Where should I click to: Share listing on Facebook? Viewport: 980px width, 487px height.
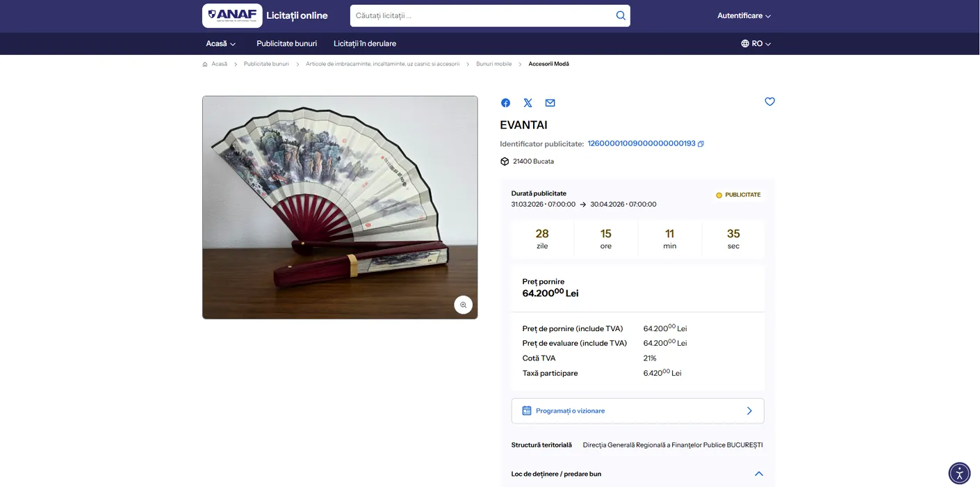click(505, 103)
